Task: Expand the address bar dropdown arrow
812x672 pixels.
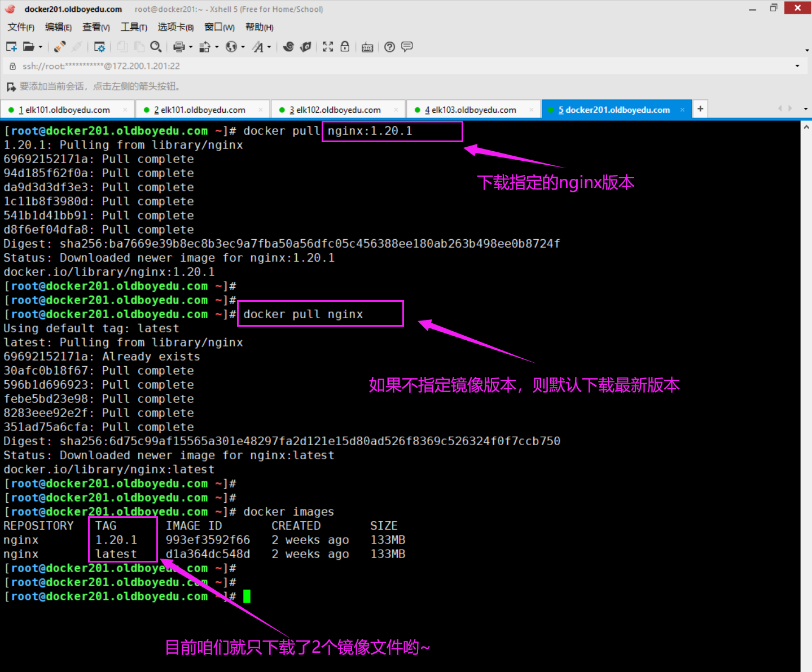Action: point(797,66)
